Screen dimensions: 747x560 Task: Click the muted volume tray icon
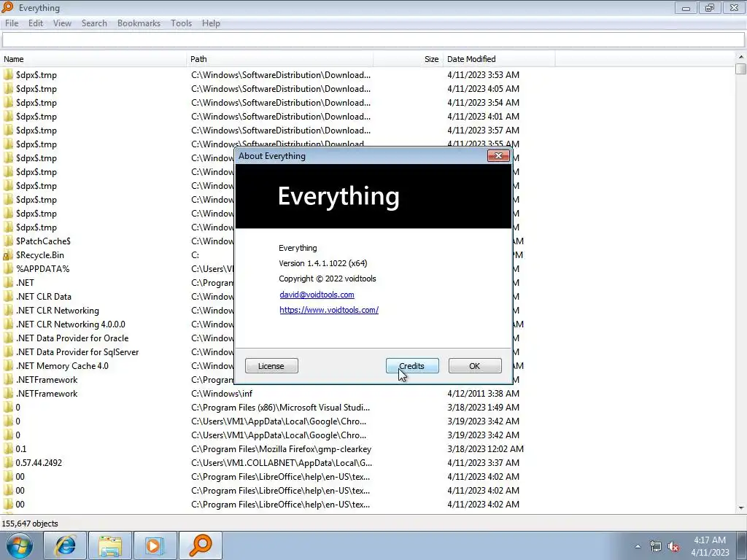pos(673,546)
